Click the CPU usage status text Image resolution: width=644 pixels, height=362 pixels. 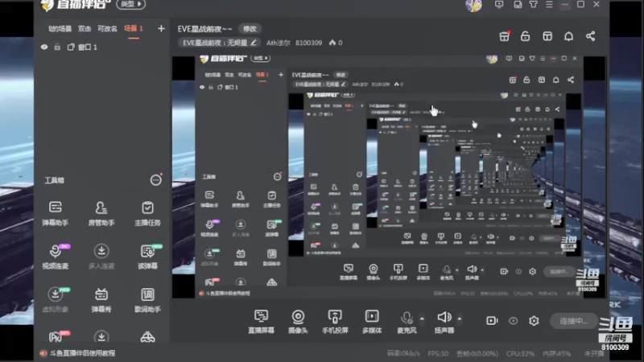coord(520,353)
